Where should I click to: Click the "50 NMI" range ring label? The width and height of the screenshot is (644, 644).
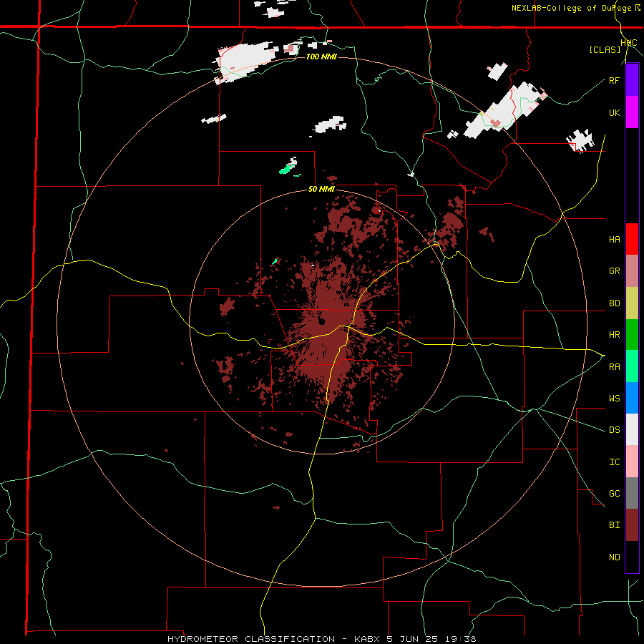(321, 189)
